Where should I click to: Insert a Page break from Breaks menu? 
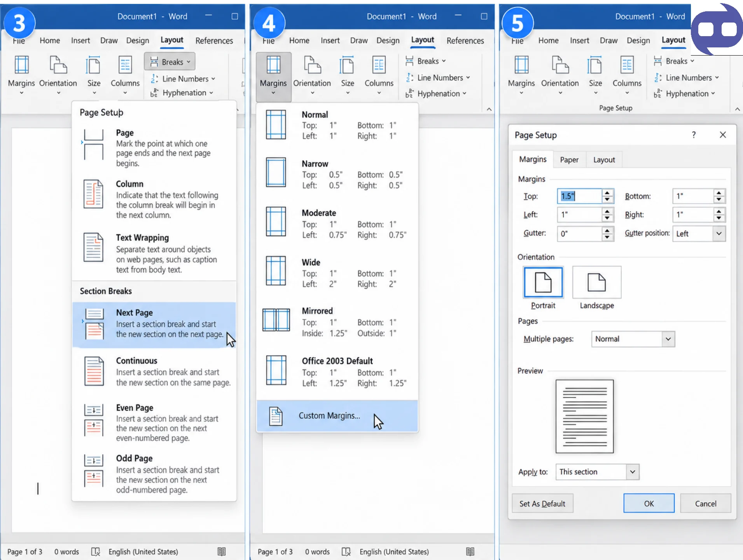pos(154,148)
